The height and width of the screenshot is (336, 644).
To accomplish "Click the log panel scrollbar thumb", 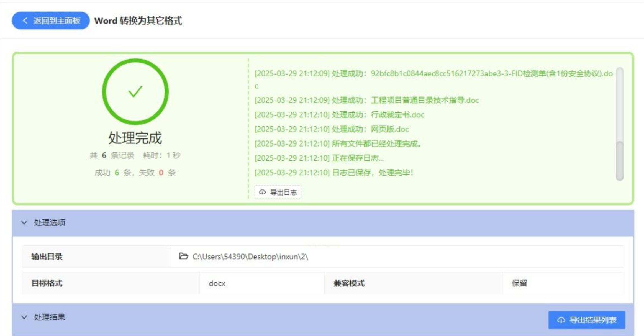I will pos(619,161).
